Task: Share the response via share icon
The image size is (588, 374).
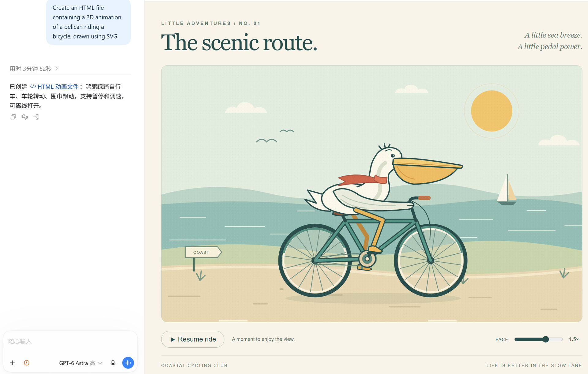Action: 36,117
